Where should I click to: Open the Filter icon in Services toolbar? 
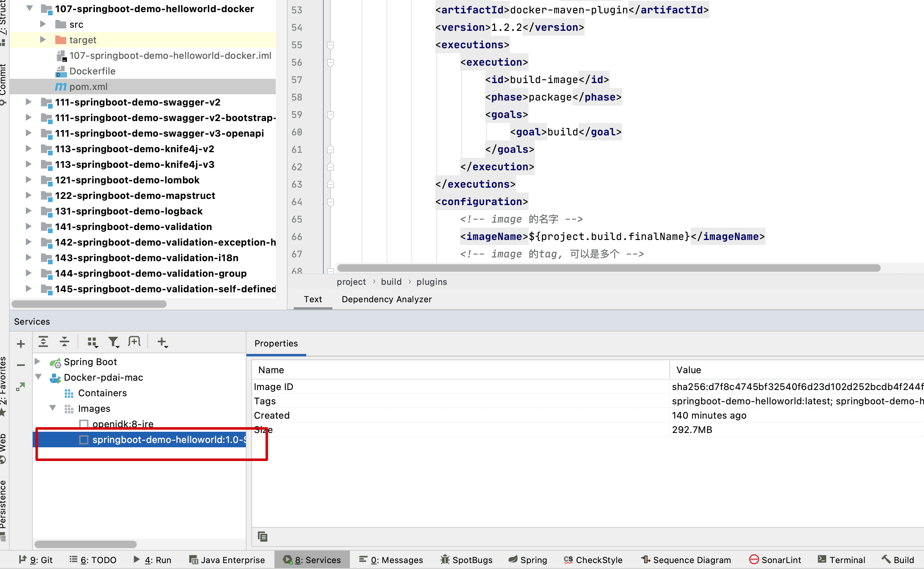pos(113,342)
